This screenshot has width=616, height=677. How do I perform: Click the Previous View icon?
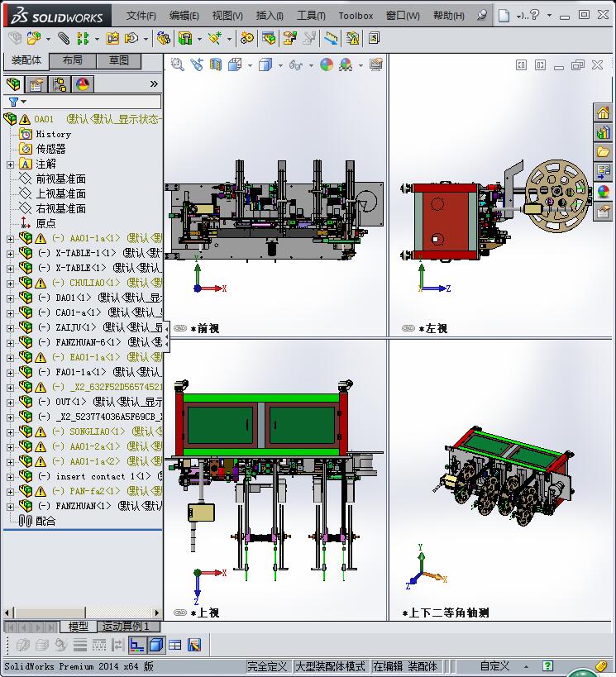click(x=197, y=64)
